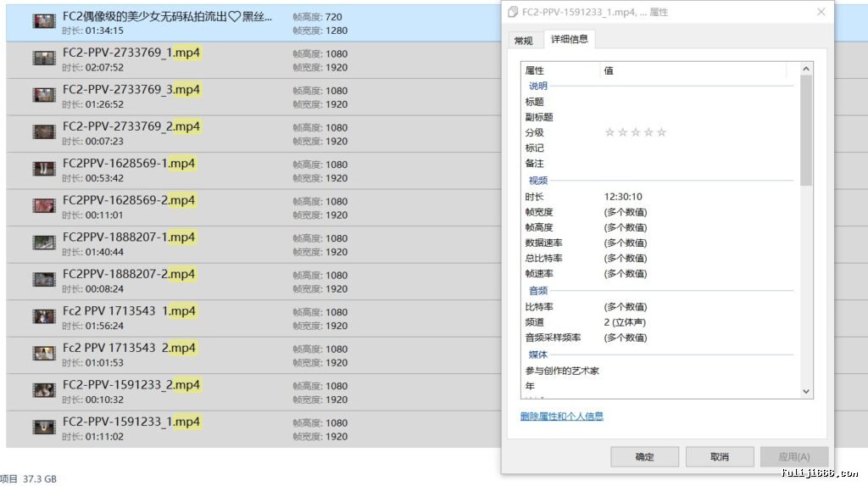Click the 视频 section header

[538, 181]
